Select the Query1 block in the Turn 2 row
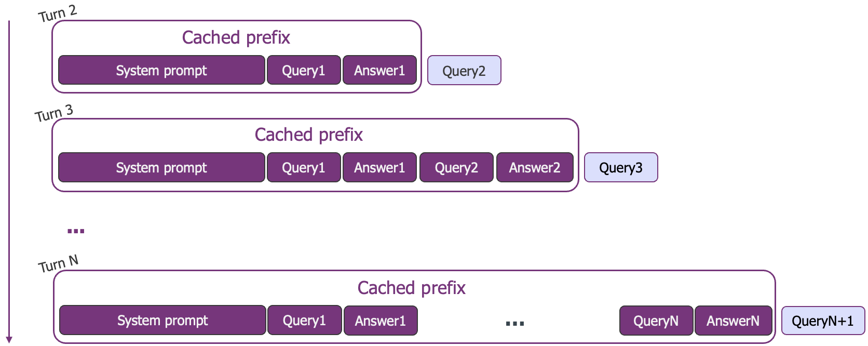Screen dimensions: 868x346 [x=304, y=70]
